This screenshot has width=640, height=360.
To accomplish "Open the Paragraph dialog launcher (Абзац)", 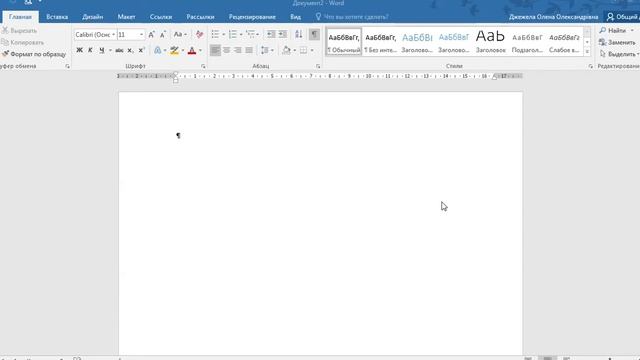I will point(318,66).
